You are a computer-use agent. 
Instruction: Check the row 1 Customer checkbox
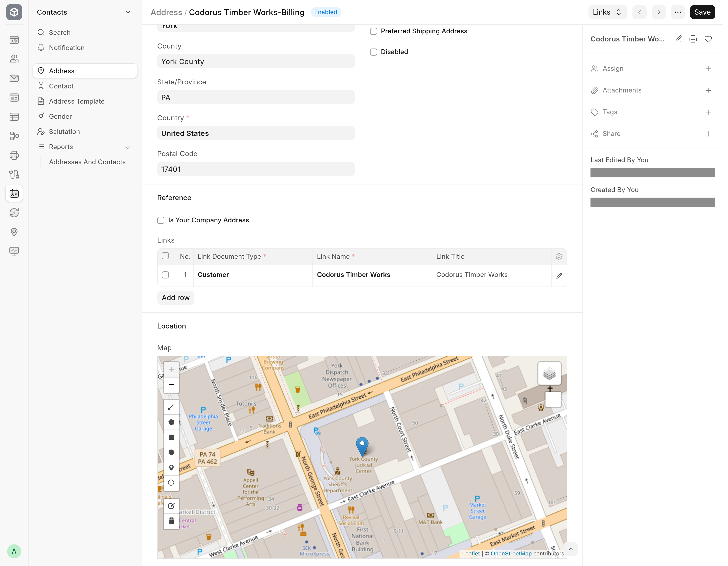[165, 275]
